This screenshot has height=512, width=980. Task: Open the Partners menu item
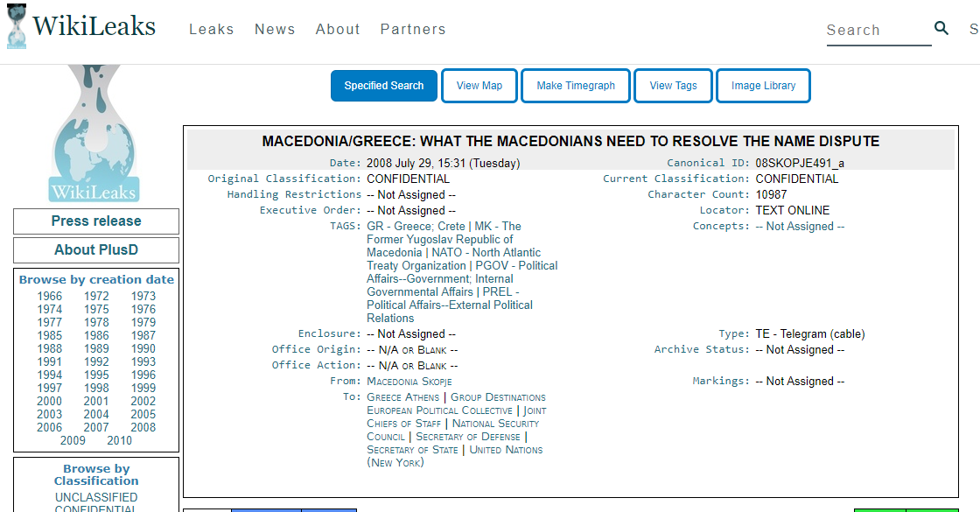click(x=413, y=29)
